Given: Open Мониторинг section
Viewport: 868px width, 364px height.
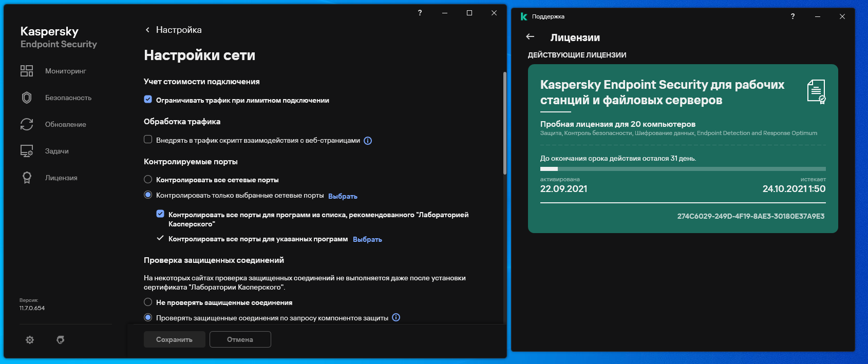Looking at the screenshot, I should click(66, 71).
